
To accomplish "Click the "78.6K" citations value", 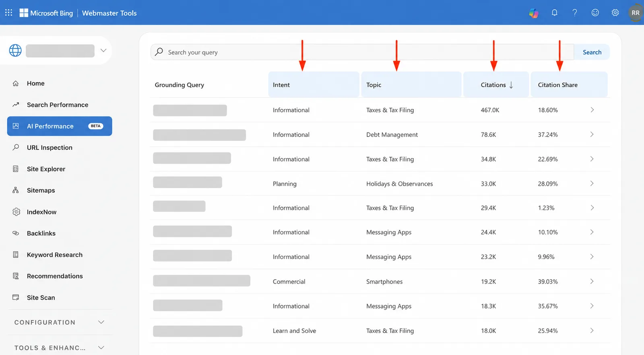I will [488, 135].
